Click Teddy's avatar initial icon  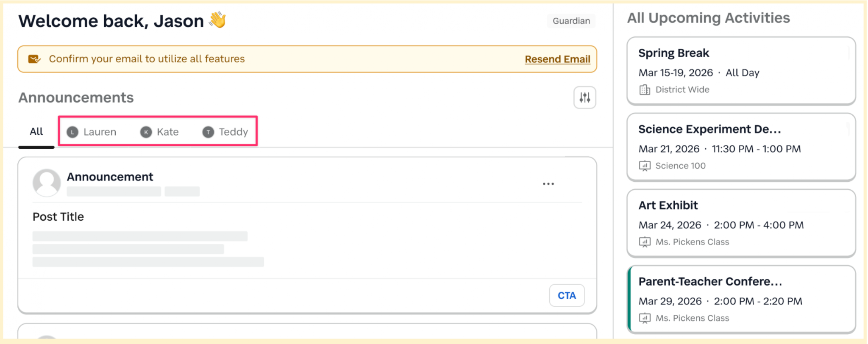(208, 132)
